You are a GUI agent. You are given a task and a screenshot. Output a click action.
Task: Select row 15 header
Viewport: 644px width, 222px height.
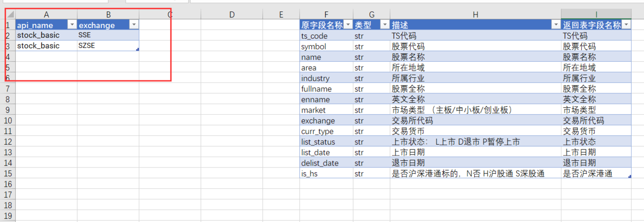tap(8, 173)
